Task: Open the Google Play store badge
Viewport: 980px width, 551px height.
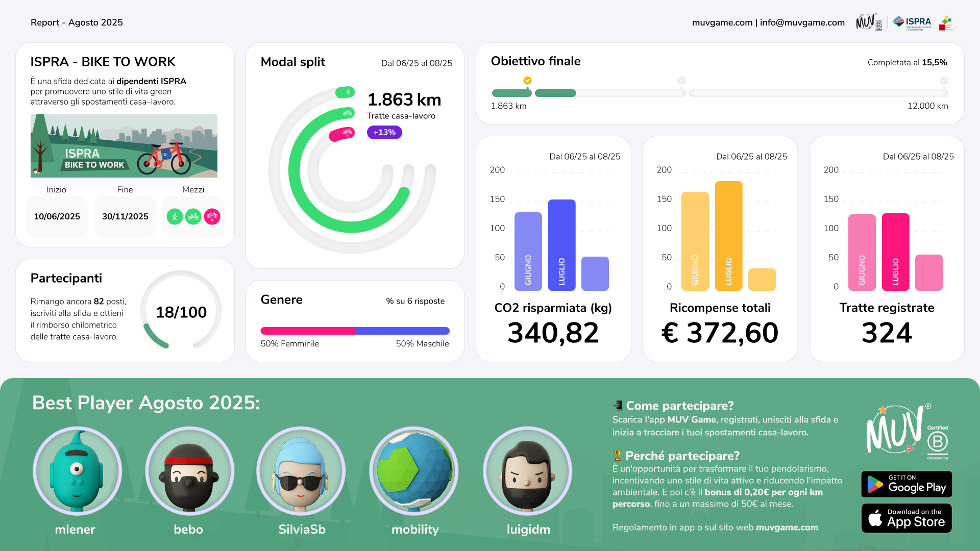Action: [x=906, y=484]
